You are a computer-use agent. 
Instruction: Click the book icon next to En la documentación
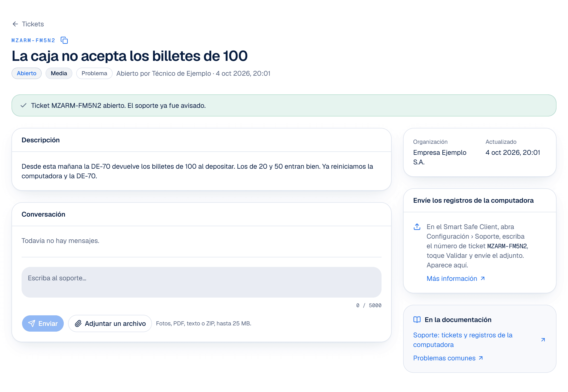click(x=417, y=320)
